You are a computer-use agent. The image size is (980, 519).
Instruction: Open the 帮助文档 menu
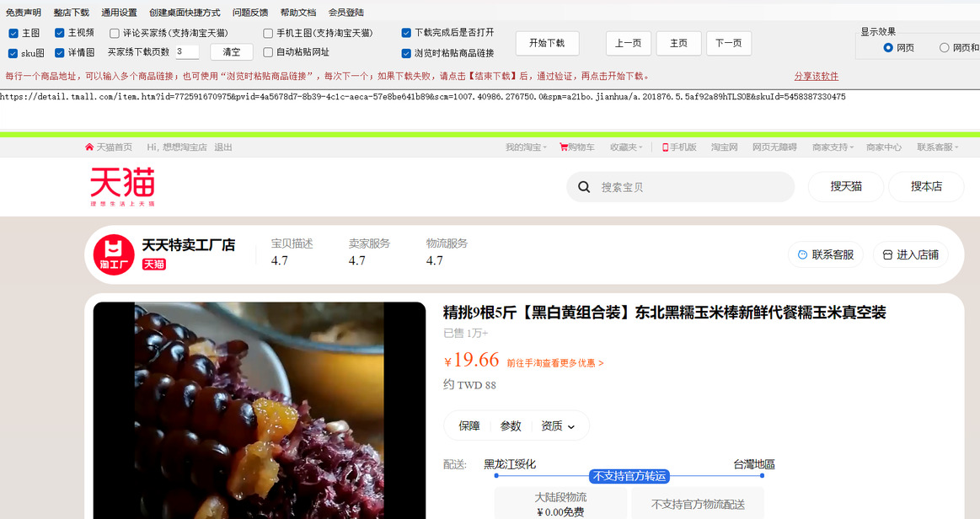[x=298, y=13]
